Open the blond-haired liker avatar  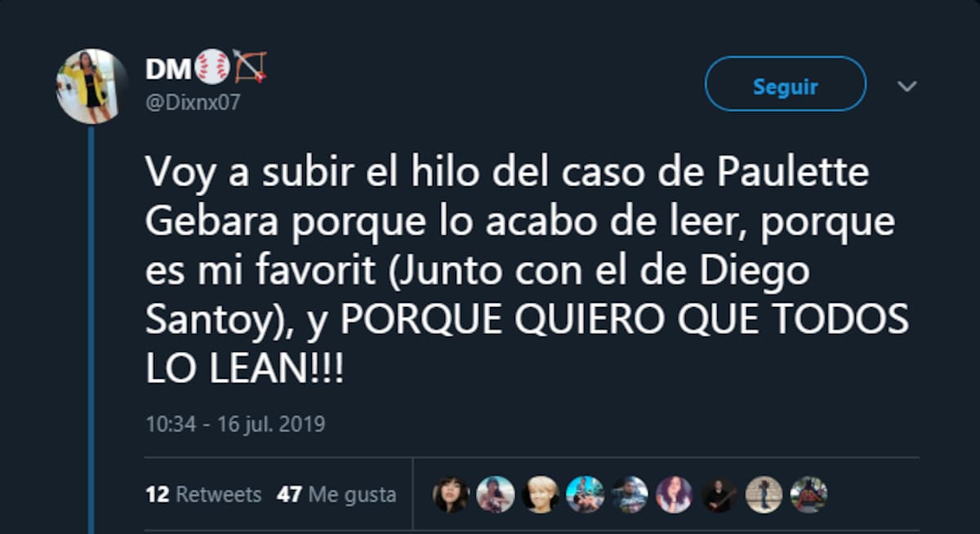coord(541,495)
